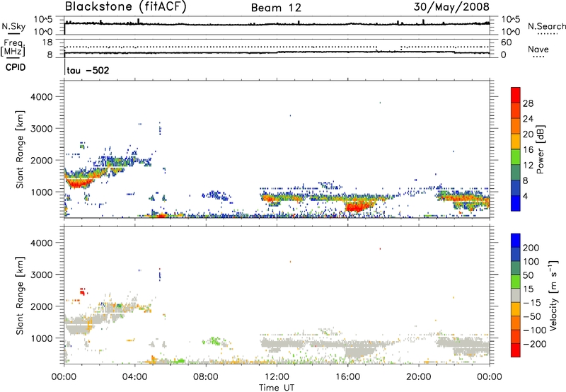Click the "4000" tick in power panel
Image resolution: width=566 pixels, height=392 pixels.
(x=42, y=97)
